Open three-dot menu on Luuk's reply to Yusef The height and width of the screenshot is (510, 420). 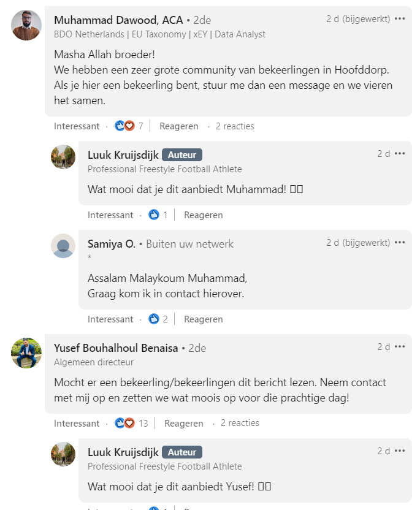(400, 451)
